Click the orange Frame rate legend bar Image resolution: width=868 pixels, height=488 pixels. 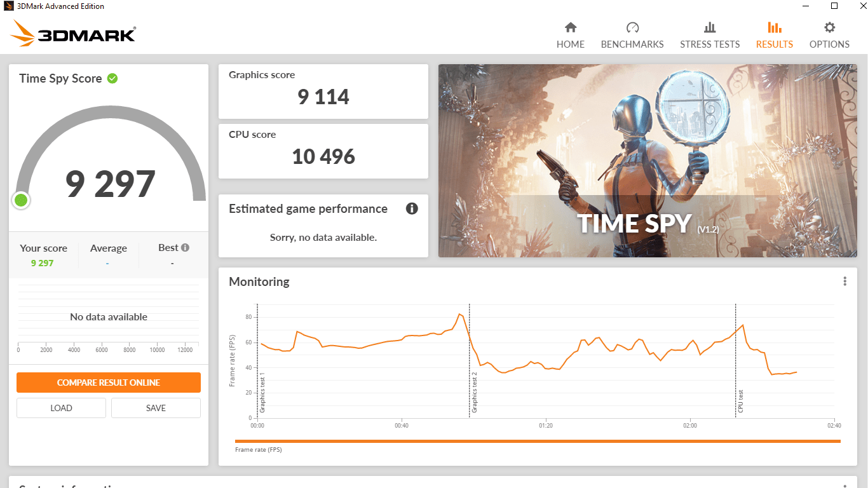(x=538, y=441)
